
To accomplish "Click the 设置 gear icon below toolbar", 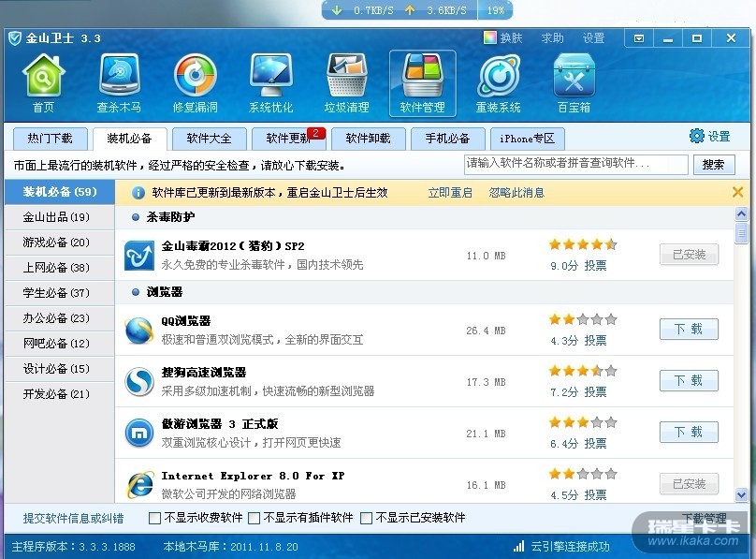I will [697, 136].
